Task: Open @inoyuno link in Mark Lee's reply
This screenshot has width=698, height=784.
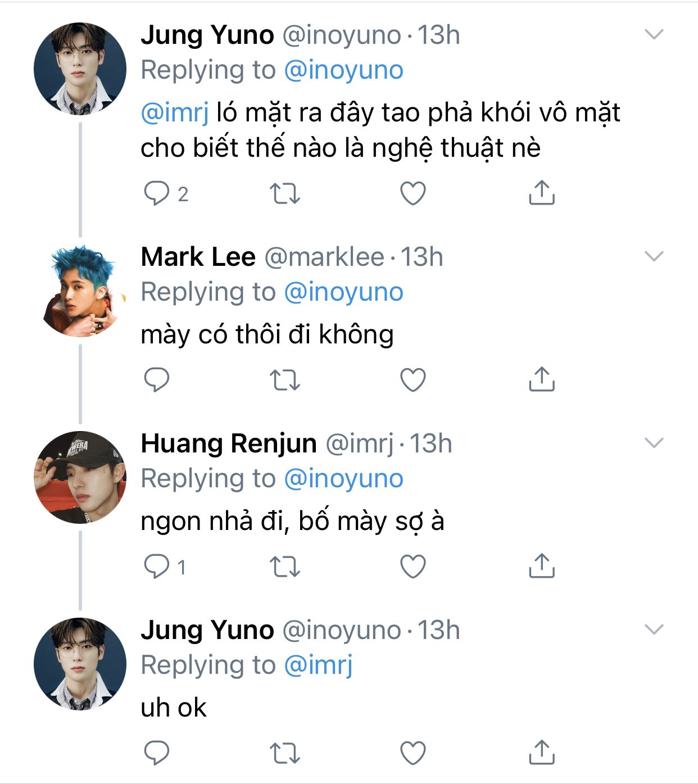Action: (343, 292)
